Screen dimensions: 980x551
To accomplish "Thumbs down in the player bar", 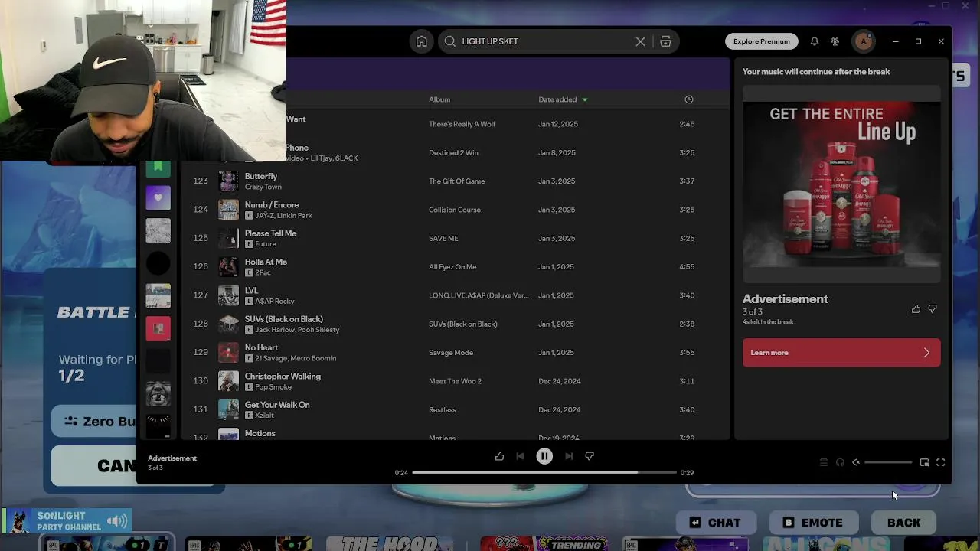I will tap(590, 456).
